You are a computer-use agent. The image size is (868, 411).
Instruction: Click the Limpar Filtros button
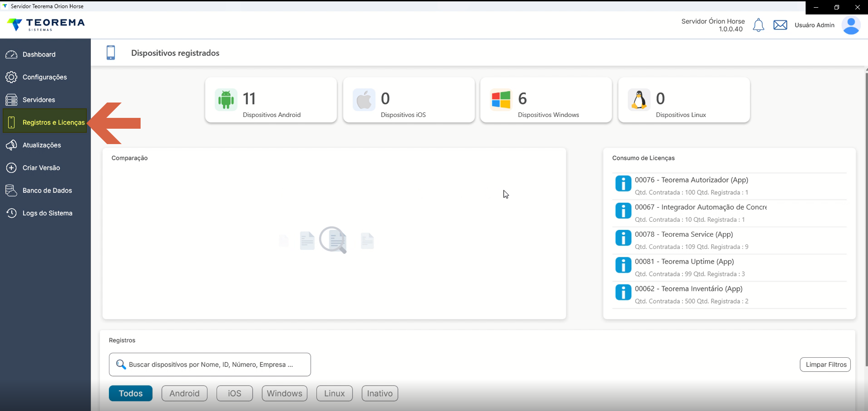pyautogui.click(x=826, y=364)
